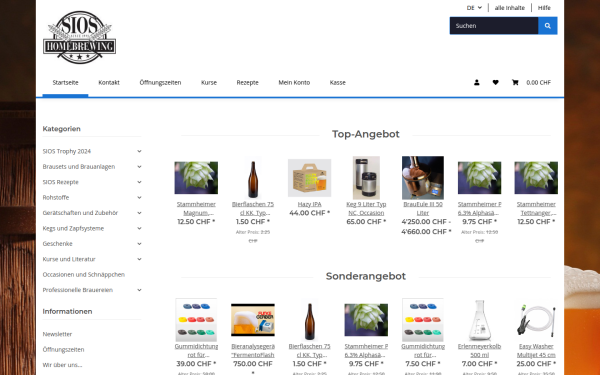
Task: Open the Easy Washer Multijet 45 cm link
Action: click(536, 351)
